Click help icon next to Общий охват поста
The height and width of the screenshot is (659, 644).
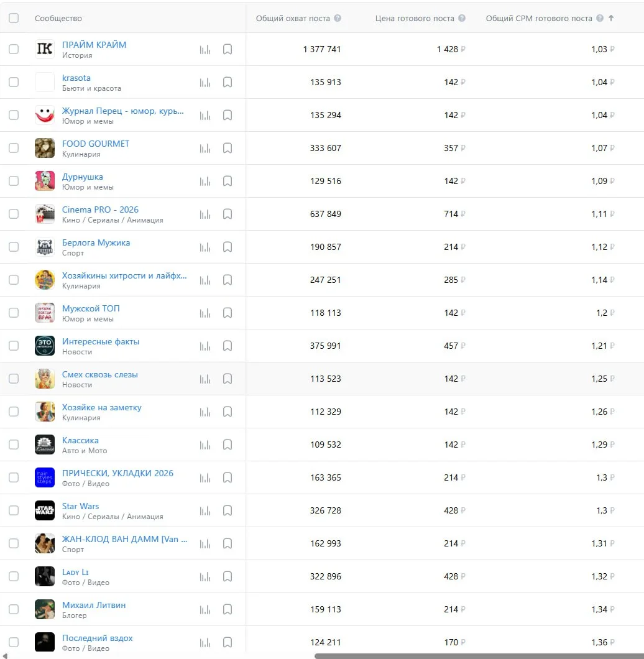pyautogui.click(x=338, y=18)
